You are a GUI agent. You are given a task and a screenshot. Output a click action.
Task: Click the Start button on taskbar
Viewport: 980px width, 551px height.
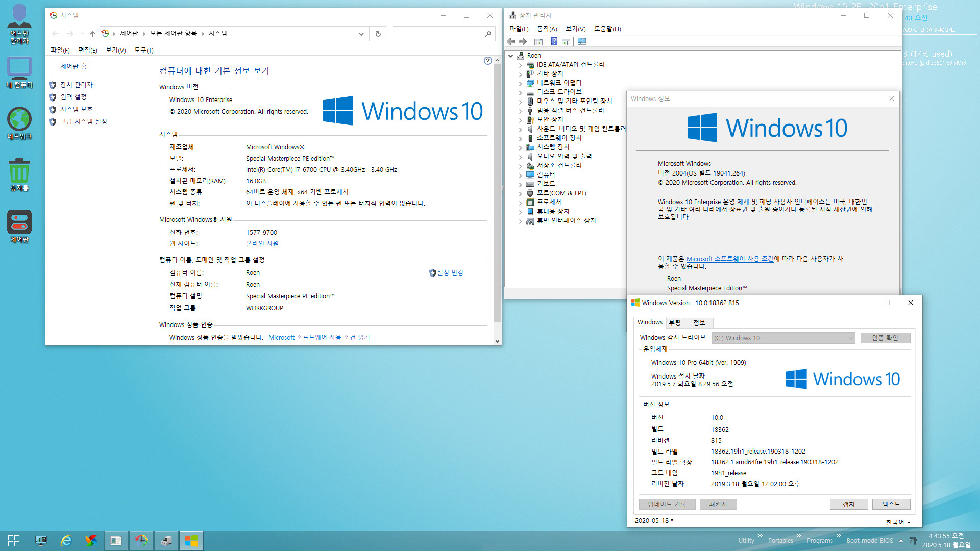(x=14, y=541)
